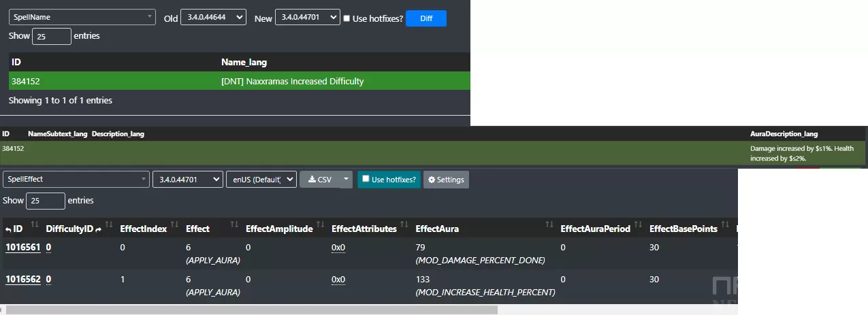Open the CSV export options caret
This screenshot has height=315, width=868.
[x=346, y=180]
